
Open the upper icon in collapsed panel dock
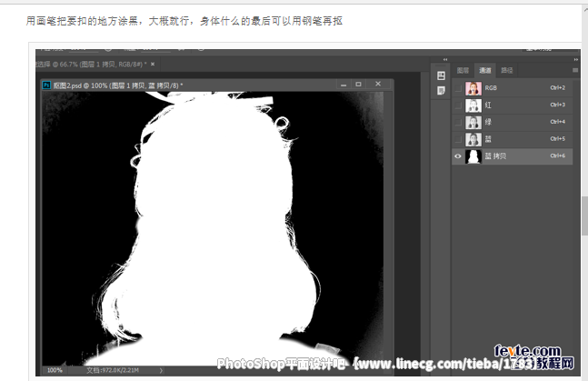[x=441, y=75]
